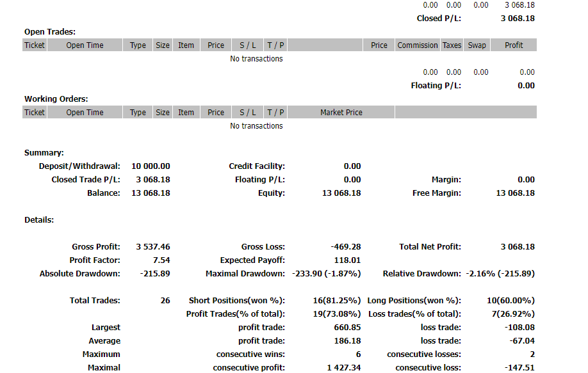Select the 118.01 expected payoff value
This screenshot has width=588, height=373.
pos(348,260)
